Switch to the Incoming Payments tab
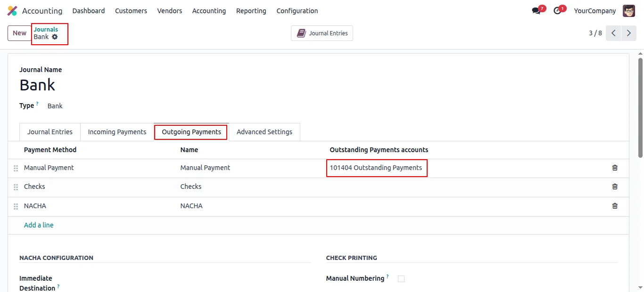The width and height of the screenshot is (644, 292). pos(117,132)
